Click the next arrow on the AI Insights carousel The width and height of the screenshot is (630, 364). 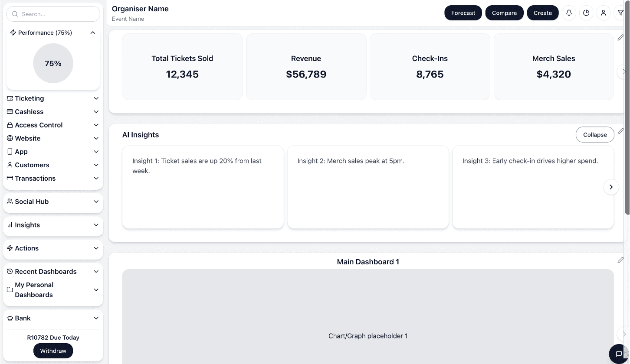611,187
